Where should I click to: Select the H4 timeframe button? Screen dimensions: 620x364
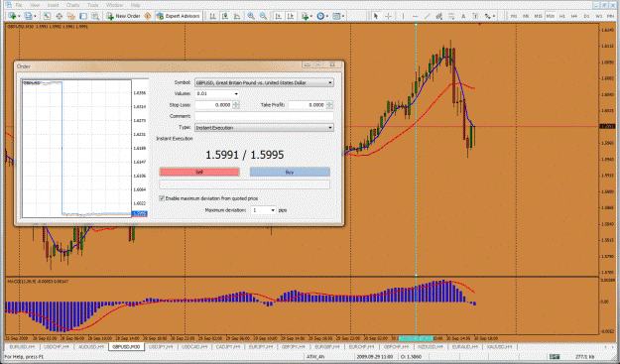(x=574, y=16)
